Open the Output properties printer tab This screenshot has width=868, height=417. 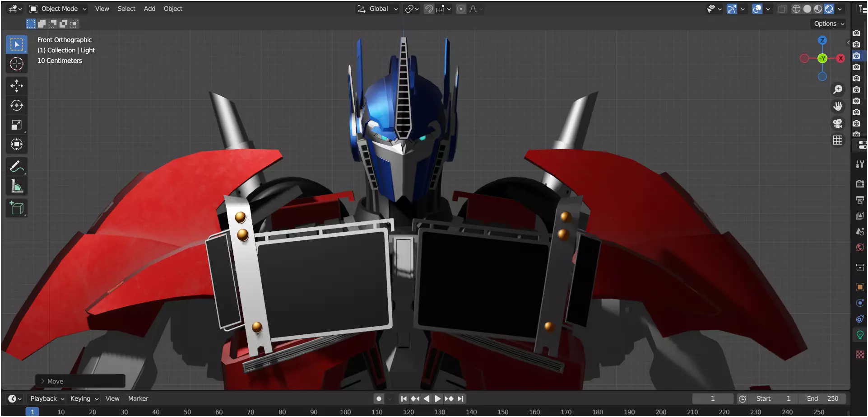tap(860, 199)
